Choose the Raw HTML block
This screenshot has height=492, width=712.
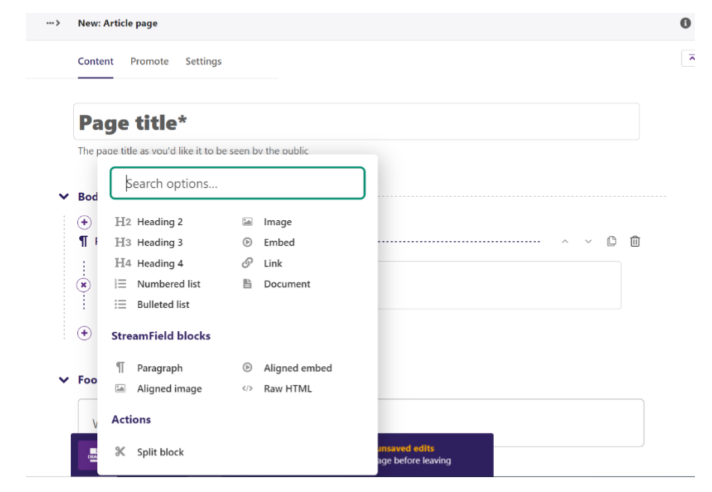click(x=277, y=389)
